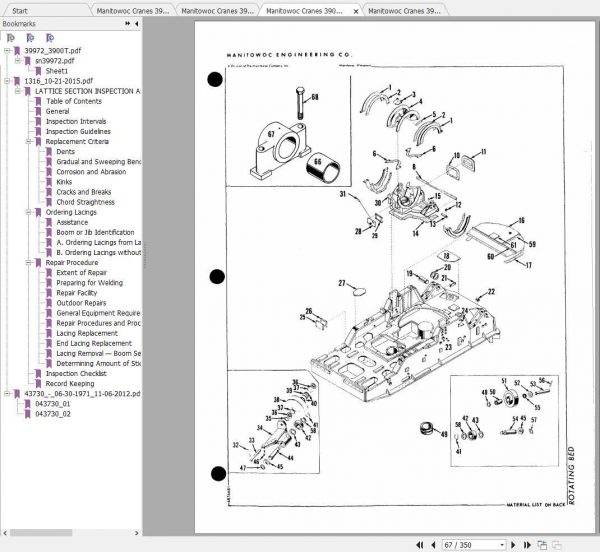
Task: Click the page layout view icon
Action: [x=542, y=545]
